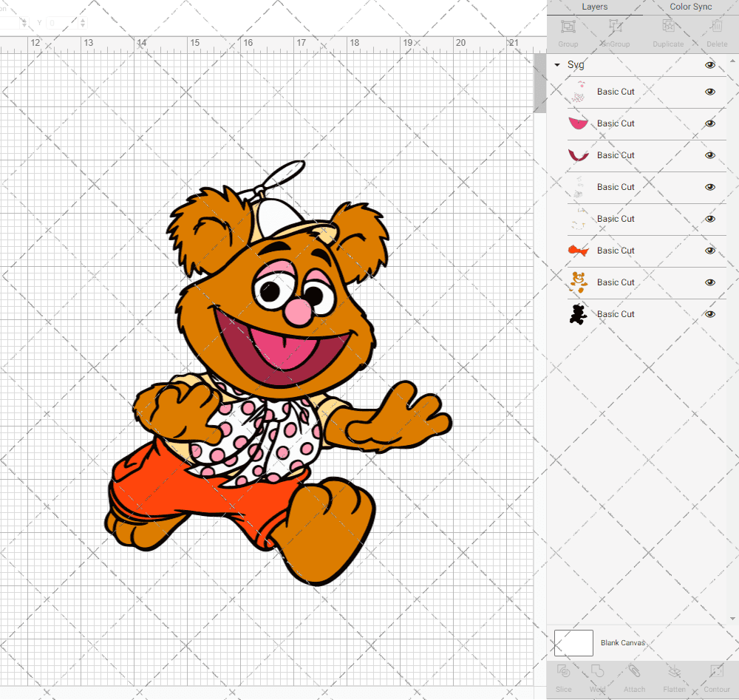Select Basic Cut text of pink tongue layer
The image size is (739, 700).
[616, 123]
